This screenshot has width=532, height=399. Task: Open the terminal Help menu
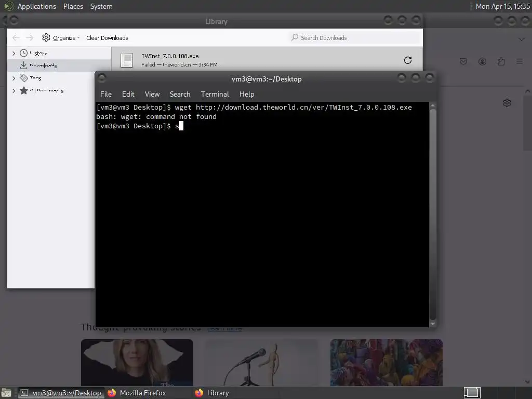[x=247, y=94]
